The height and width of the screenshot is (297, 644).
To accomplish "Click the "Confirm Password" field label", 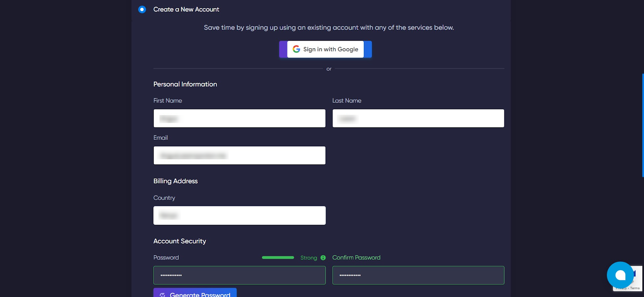I will click(356, 258).
